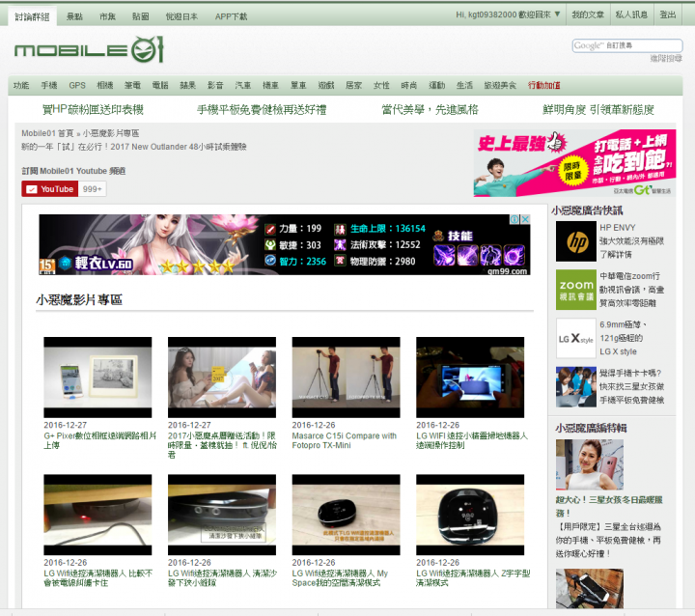Click the 6.9mm極薄 LG X style ad text
The image size is (695, 616).
pyautogui.click(x=623, y=338)
